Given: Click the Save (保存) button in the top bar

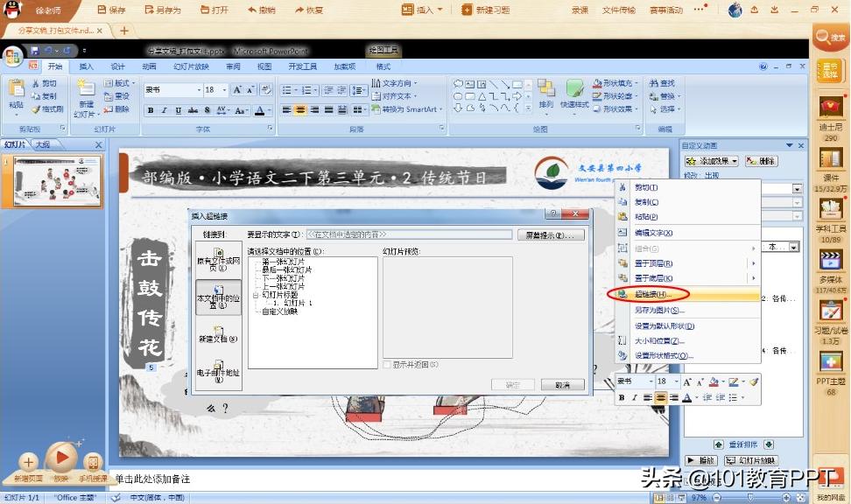Looking at the screenshot, I should point(111,10).
